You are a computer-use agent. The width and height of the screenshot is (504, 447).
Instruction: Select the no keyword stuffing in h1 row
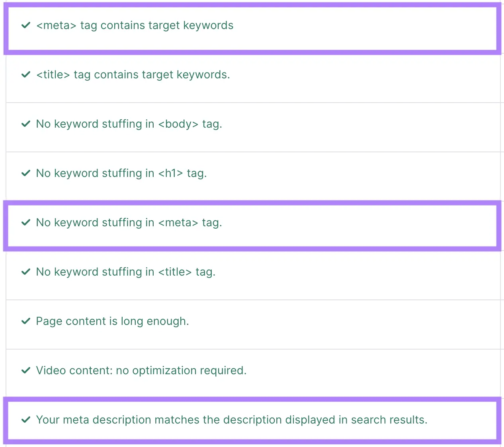[121, 173]
